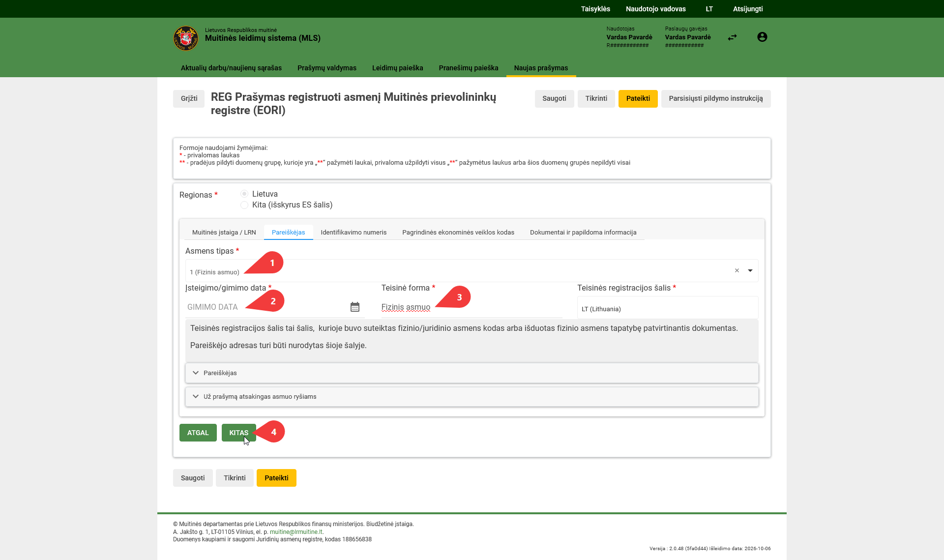Image resolution: width=944 pixels, height=560 pixels.
Task: Open the birth date calendar picker
Action: click(x=355, y=307)
